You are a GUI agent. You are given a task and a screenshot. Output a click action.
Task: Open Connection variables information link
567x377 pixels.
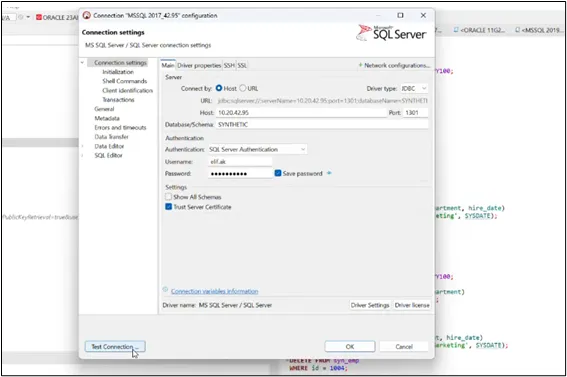(x=214, y=291)
